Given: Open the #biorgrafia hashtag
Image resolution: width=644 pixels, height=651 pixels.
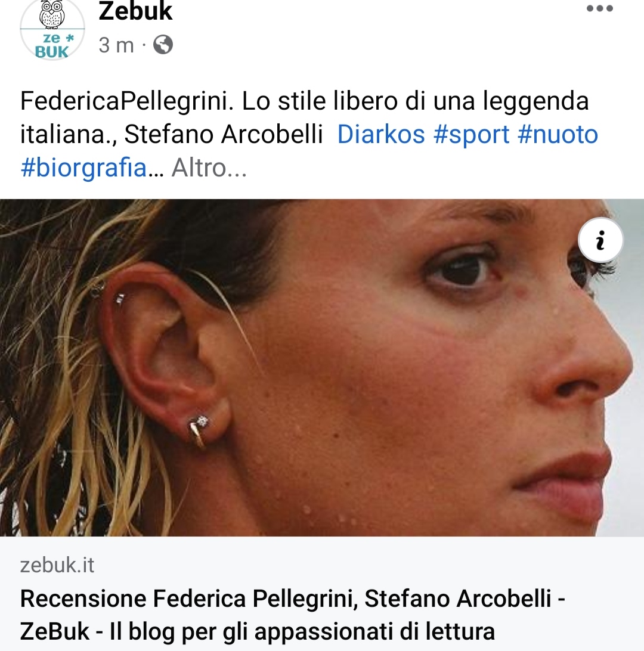Looking at the screenshot, I should pyautogui.click(x=83, y=168).
